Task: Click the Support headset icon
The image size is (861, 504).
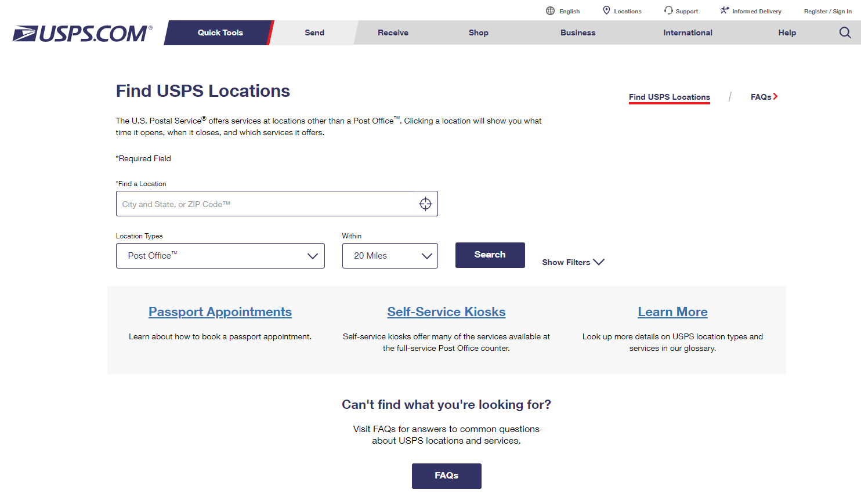Action: [x=668, y=10]
